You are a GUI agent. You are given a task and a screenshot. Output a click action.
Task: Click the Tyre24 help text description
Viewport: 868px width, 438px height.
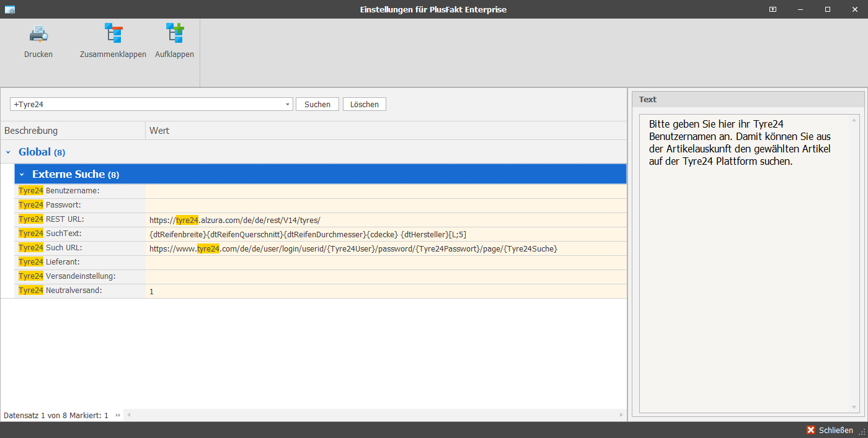741,142
